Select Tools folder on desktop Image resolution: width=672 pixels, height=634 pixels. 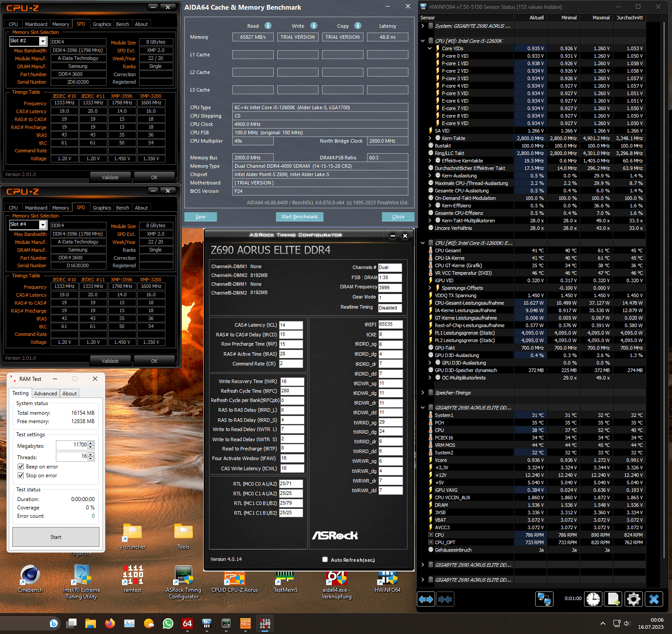(184, 537)
